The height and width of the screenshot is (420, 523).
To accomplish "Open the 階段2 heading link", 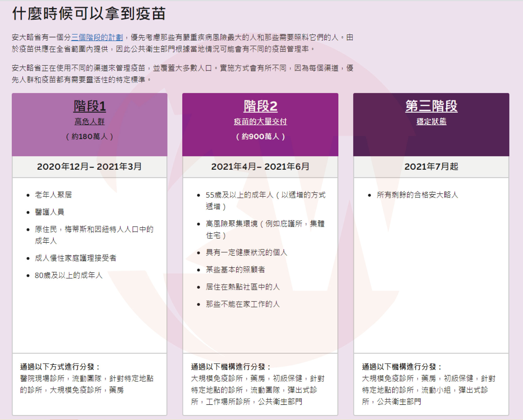I will coord(260,106).
